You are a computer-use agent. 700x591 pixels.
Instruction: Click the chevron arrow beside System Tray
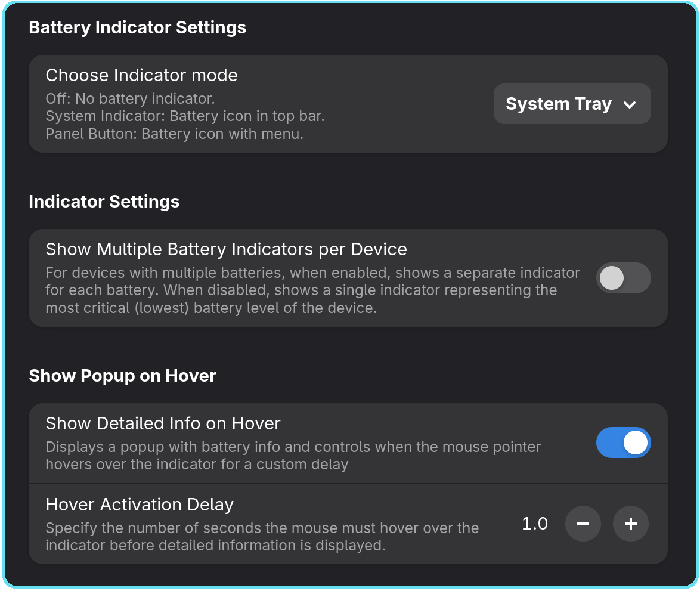tap(630, 105)
